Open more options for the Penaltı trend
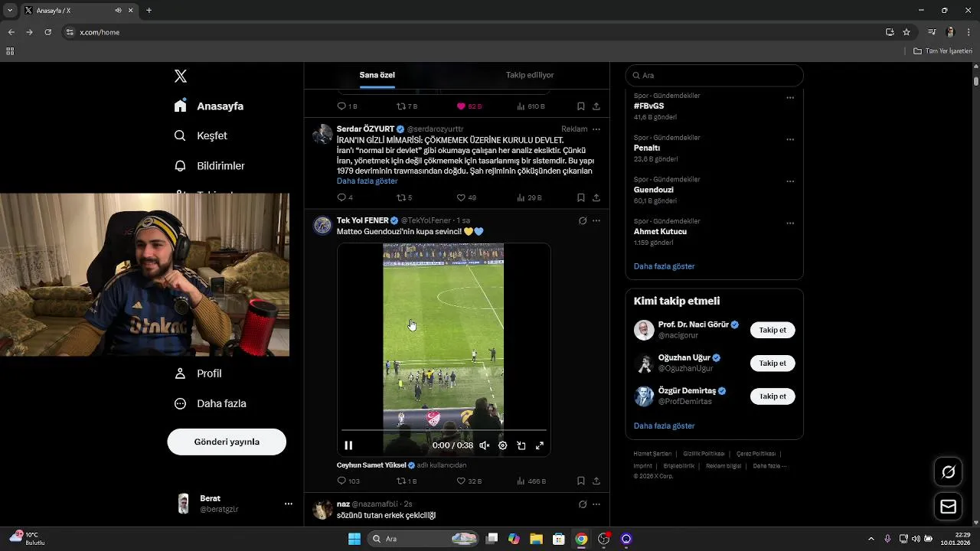Screen dimensions: 980x551 790,139
